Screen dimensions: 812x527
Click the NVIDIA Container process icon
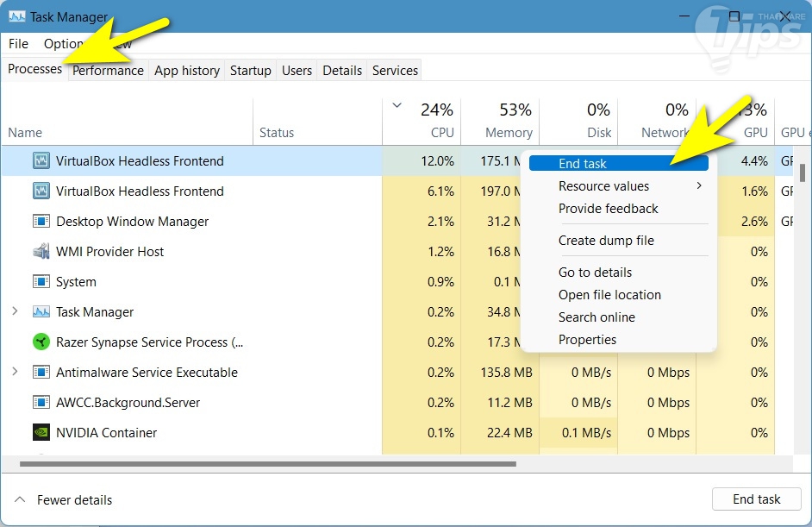click(41, 433)
